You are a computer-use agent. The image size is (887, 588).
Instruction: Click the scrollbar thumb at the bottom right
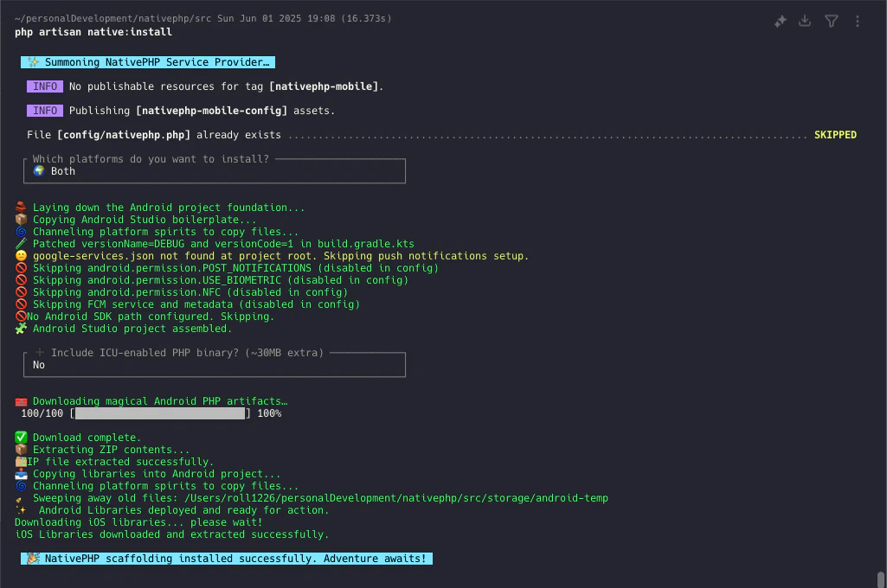[881, 579]
